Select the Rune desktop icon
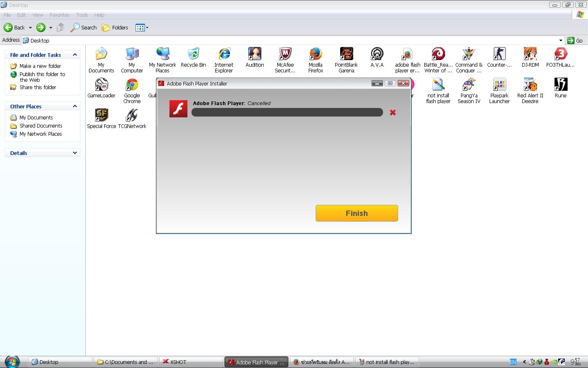This screenshot has height=368, width=588. [561, 88]
